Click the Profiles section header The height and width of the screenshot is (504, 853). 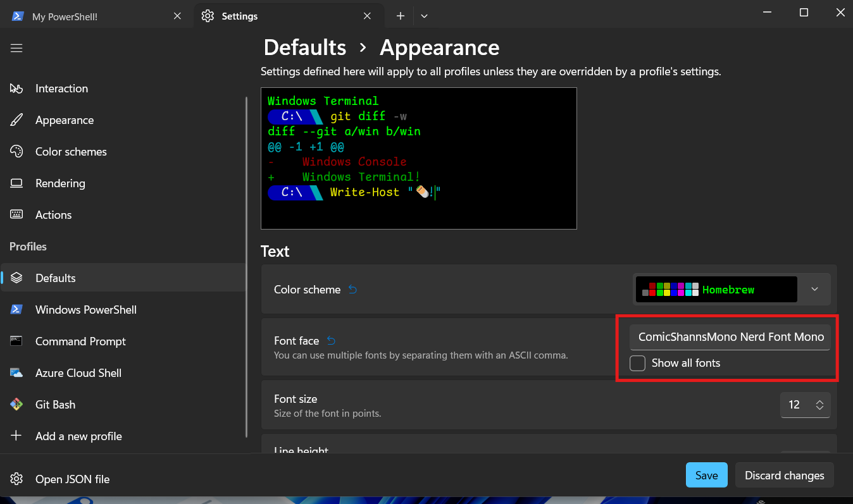click(28, 247)
